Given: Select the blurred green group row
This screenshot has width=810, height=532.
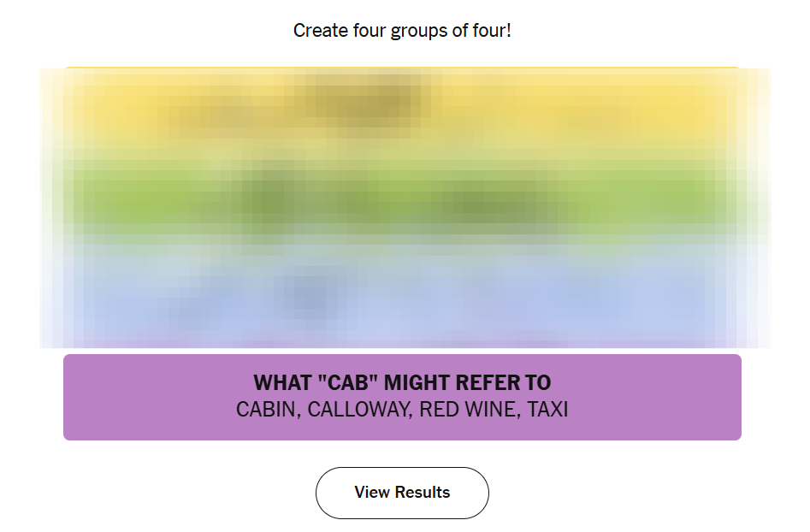Looking at the screenshot, I should (402, 201).
